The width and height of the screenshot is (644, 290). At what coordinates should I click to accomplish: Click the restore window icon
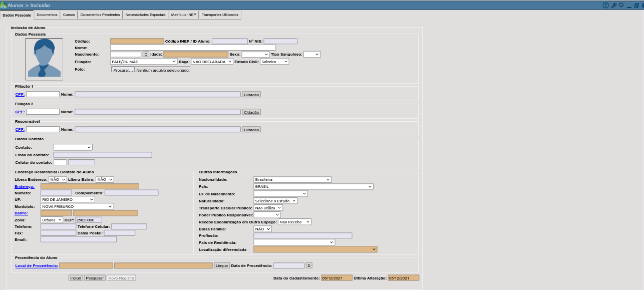coord(637,6)
